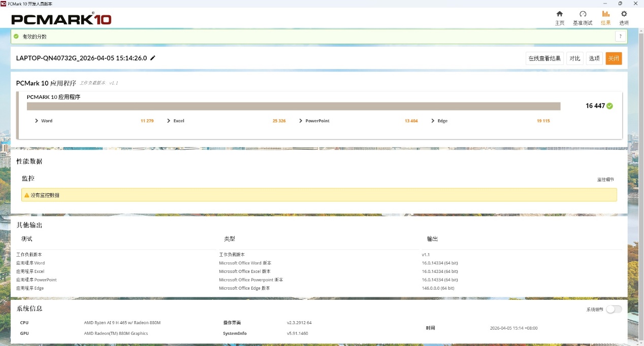Click 146.0.0.0 (64 bit) Edge version value
This screenshot has height=346, width=644.
(438, 288)
